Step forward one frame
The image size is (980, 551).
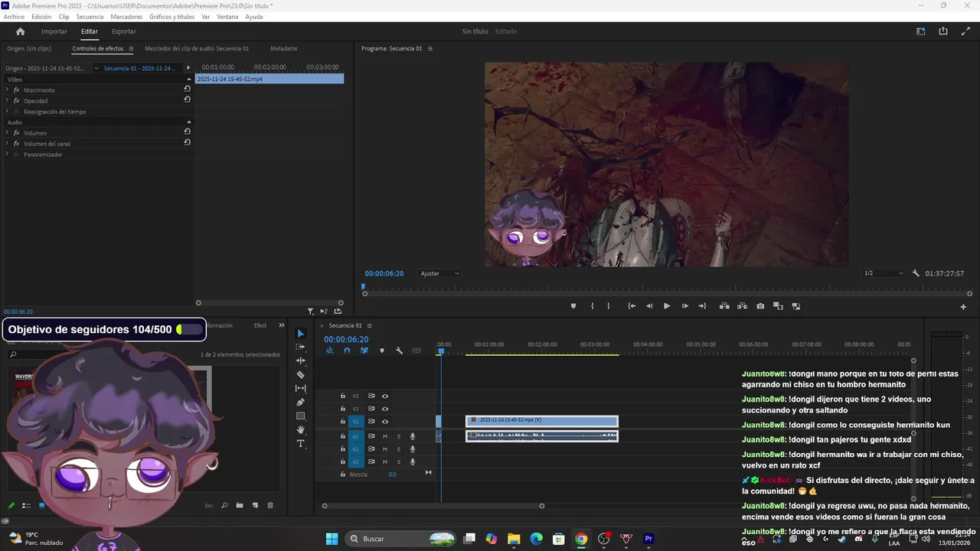(684, 306)
